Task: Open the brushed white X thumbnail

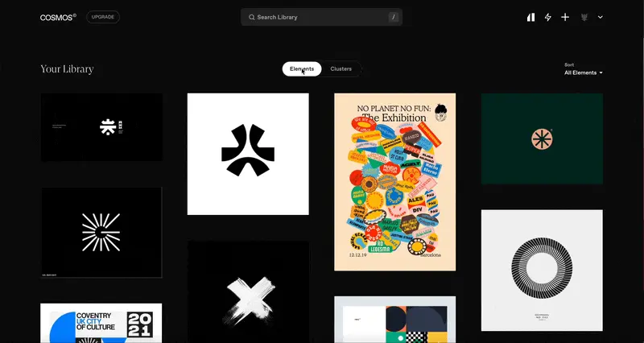Action: [248, 292]
